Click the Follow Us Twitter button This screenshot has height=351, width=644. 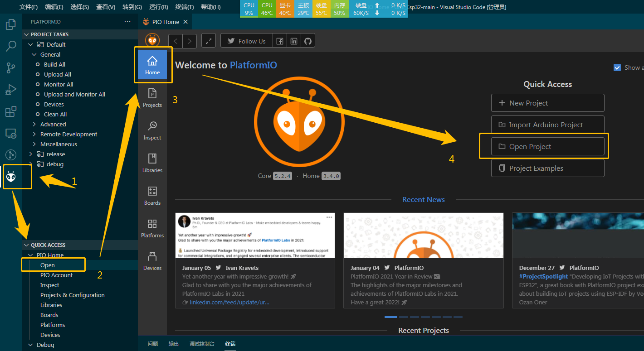pyautogui.click(x=247, y=41)
